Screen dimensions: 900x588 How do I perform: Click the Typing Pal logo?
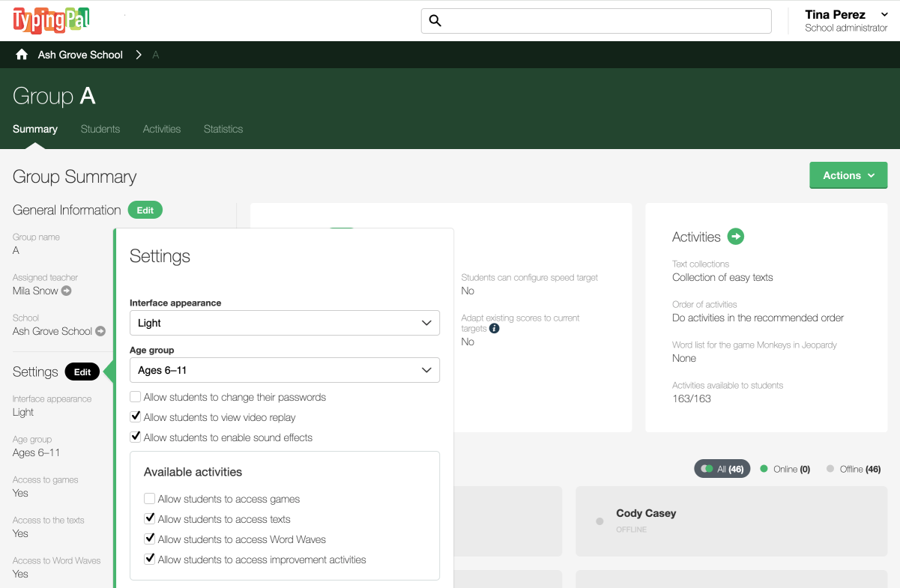[x=49, y=20]
